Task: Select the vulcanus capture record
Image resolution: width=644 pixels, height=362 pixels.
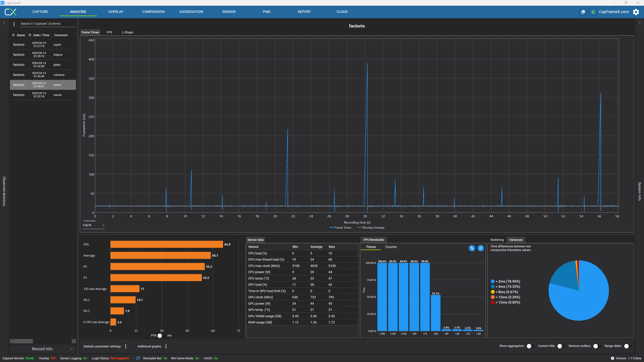Action: click(43, 75)
